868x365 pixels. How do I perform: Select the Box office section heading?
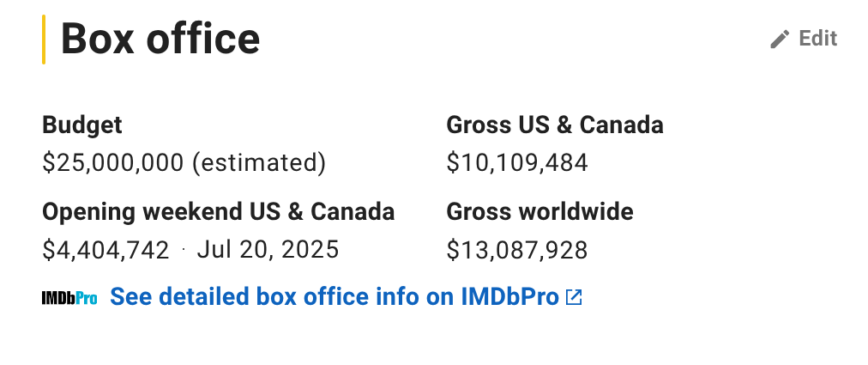[x=160, y=39]
